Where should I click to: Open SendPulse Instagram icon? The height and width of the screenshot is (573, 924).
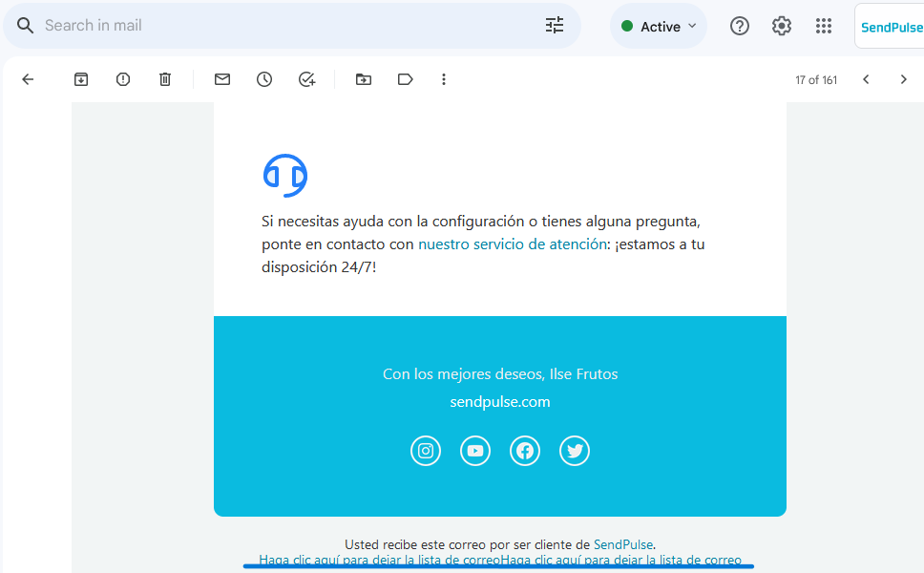[426, 451]
